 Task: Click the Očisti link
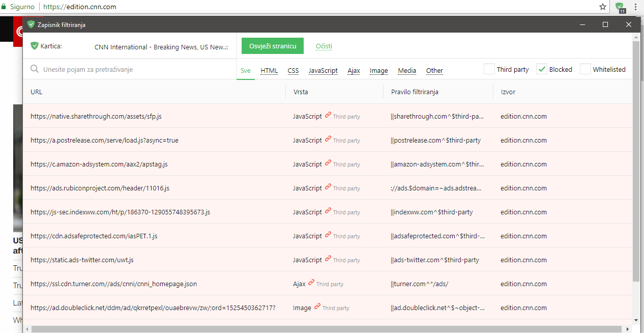pos(324,46)
